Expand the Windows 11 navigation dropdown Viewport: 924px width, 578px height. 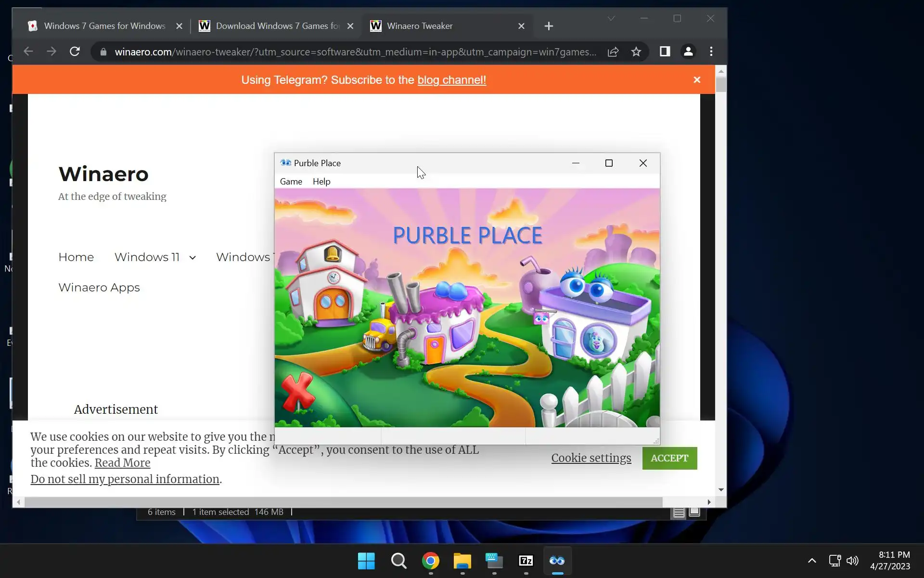(192, 258)
